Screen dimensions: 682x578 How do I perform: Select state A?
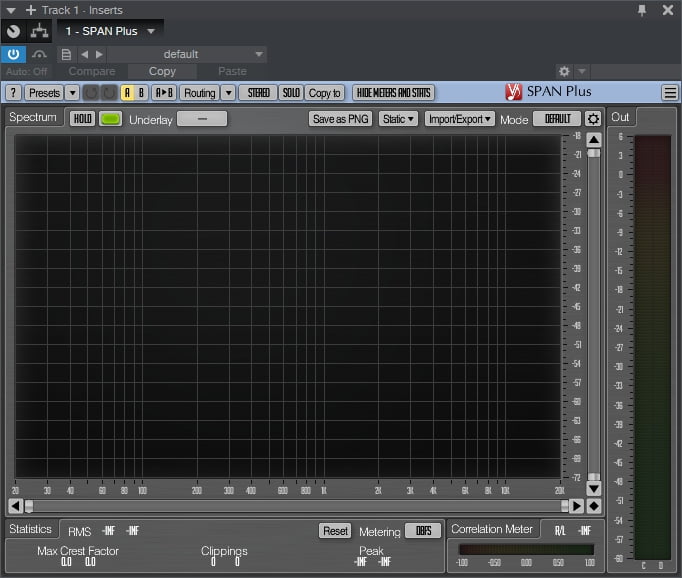pyautogui.click(x=127, y=93)
